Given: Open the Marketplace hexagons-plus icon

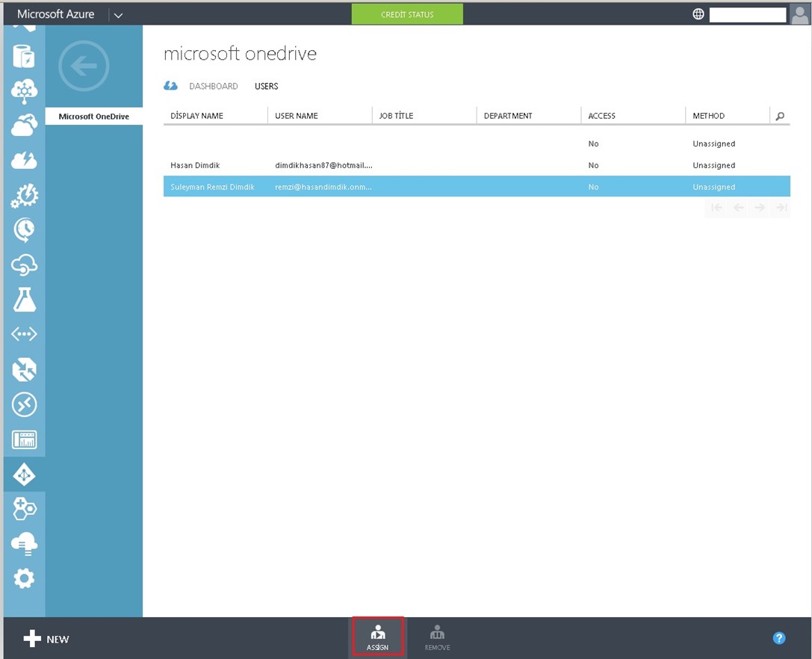Looking at the screenshot, I should coord(24,509).
